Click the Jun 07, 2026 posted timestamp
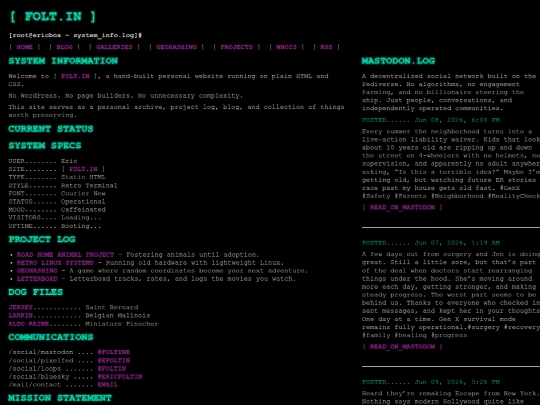Screen dimensions: 540x405 click(430, 243)
